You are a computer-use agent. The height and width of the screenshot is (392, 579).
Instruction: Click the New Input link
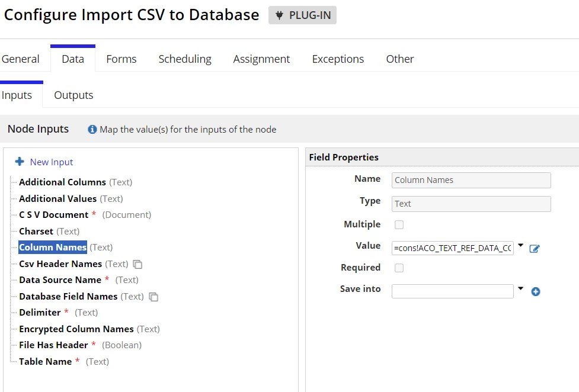tap(52, 162)
